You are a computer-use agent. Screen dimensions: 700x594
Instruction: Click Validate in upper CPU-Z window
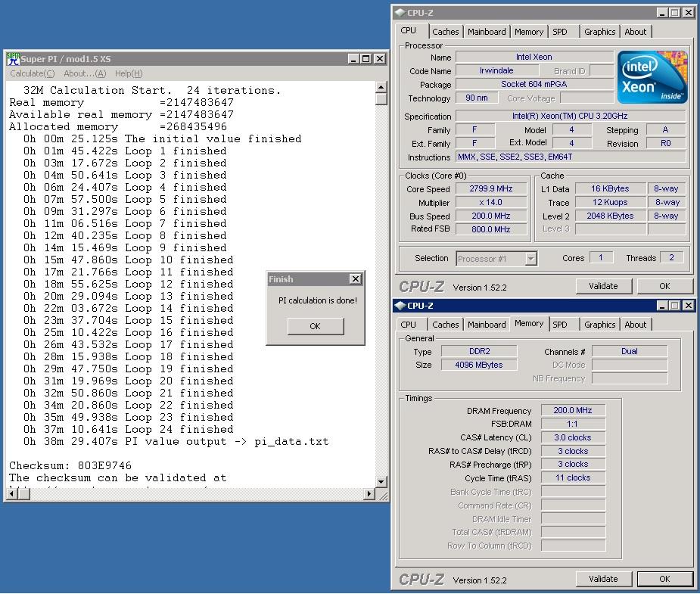tap(604, 286)
